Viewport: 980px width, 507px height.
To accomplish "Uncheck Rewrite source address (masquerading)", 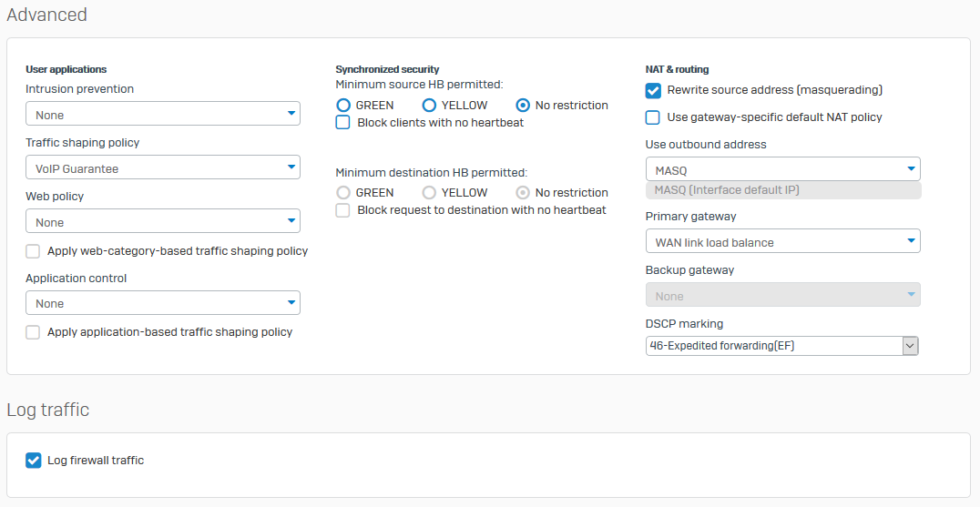I will (x=652, y=90).
